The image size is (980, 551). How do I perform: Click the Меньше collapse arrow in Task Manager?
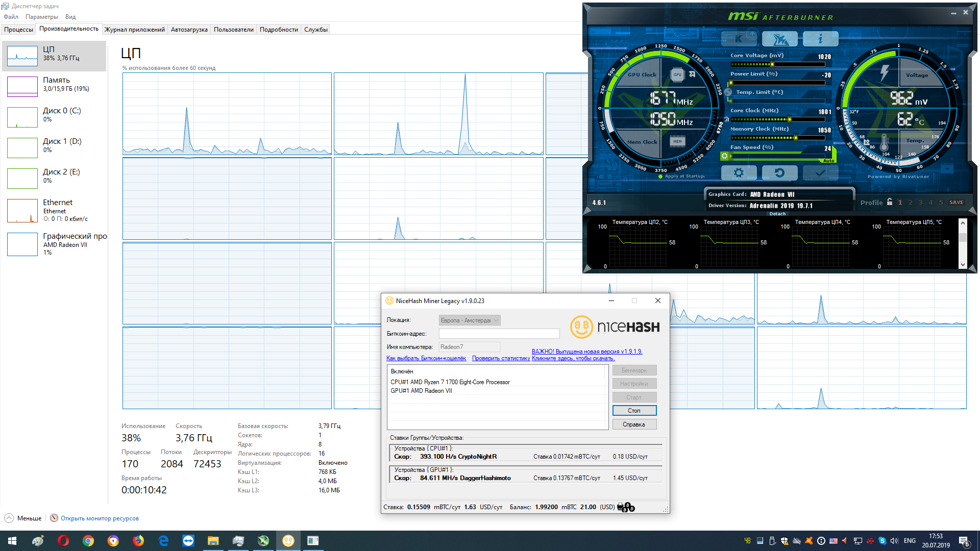pos(9,518)
